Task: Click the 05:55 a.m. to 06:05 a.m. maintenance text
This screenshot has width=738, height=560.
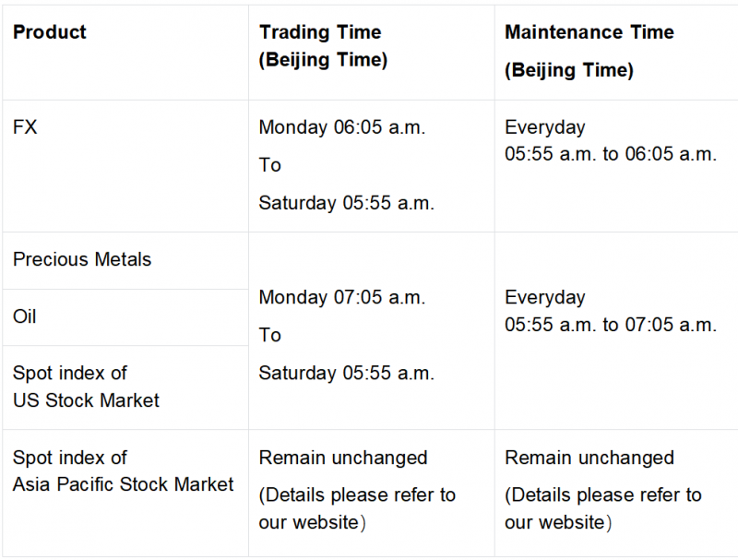Action: 611,154
